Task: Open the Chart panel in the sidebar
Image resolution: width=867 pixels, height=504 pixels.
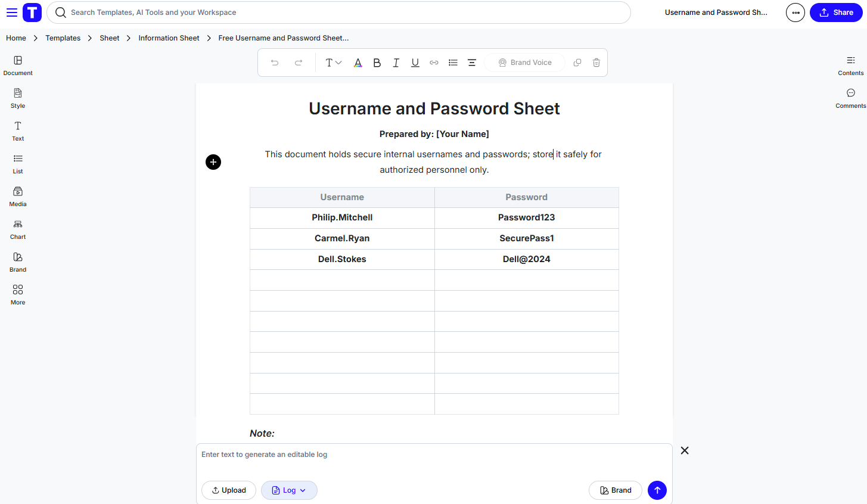Action: pyautogui.click(x=17, y=228)
